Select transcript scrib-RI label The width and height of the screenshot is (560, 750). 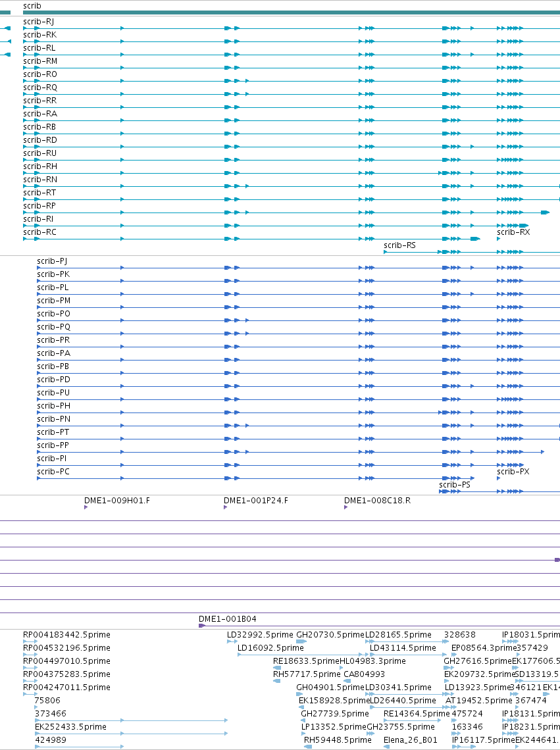pos(38,218)
